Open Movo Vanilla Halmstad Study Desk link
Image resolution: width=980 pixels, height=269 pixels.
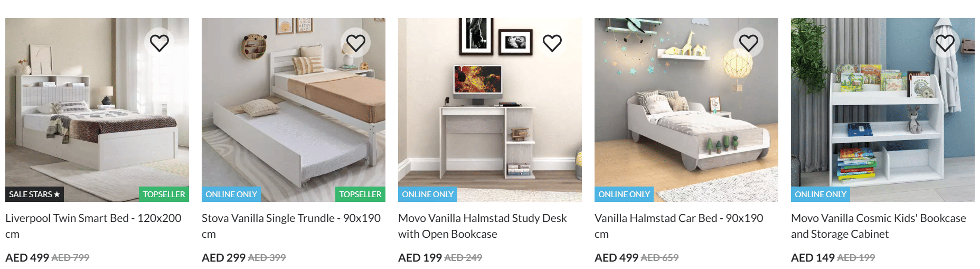pos(482,226)
